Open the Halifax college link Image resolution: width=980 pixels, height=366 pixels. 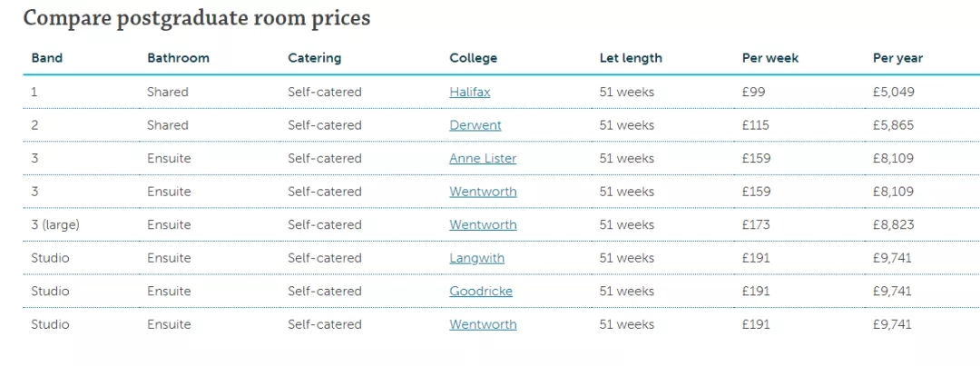pos(469,92)
